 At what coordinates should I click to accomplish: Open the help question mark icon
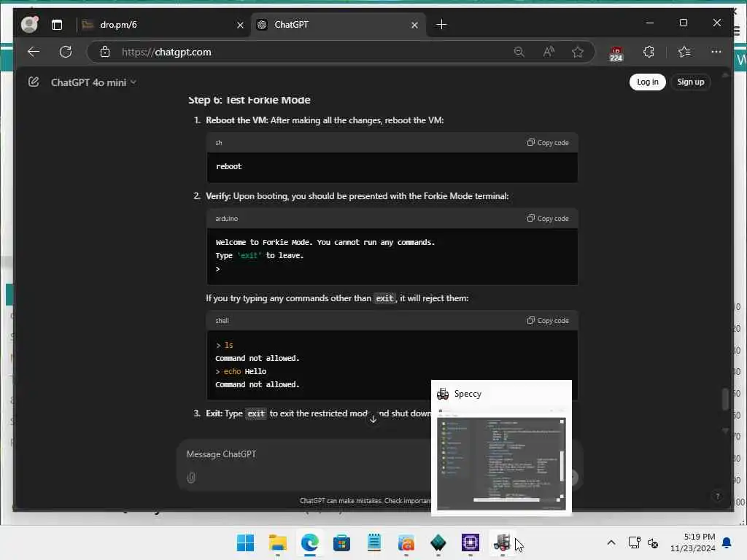[718, 497]
